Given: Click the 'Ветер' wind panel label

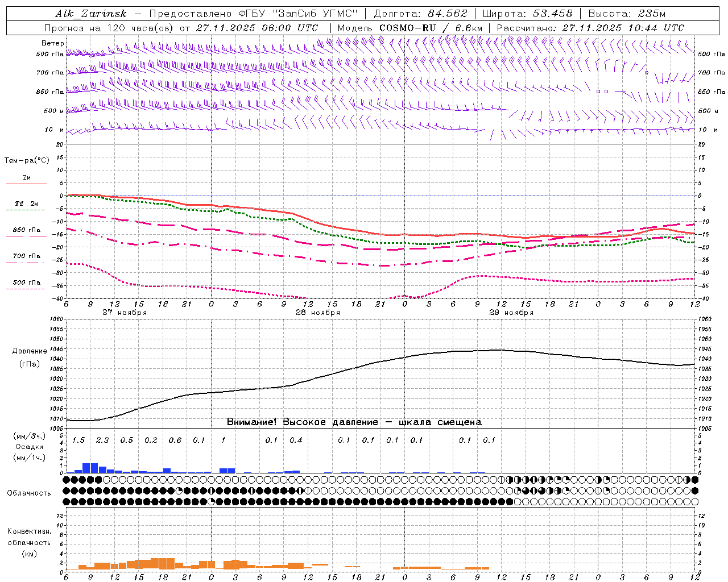Looking at the screenshot, I should [x=52, y=43].
